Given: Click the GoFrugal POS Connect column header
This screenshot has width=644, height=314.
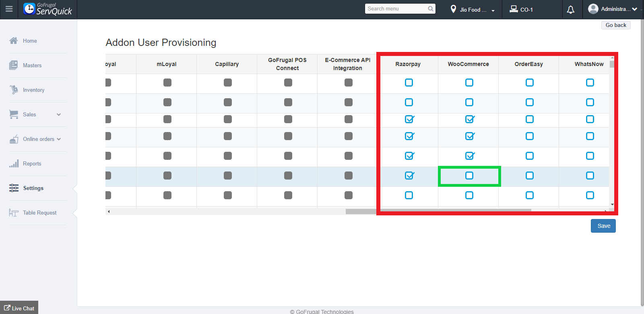Looking at the screenshot, I should click(287, 64).
